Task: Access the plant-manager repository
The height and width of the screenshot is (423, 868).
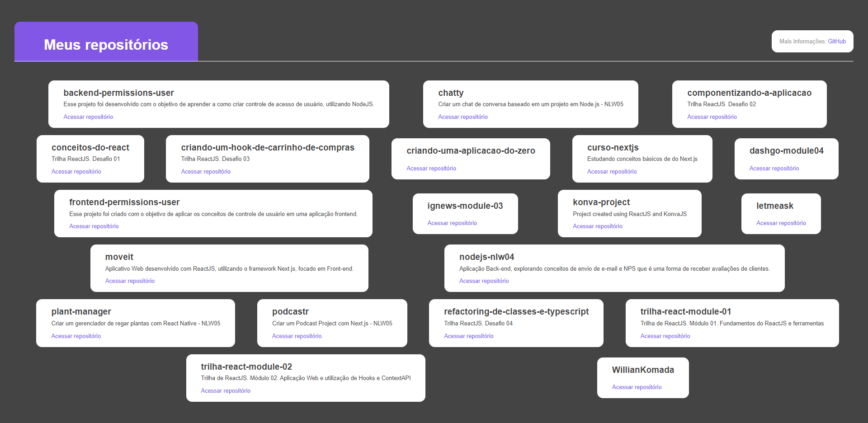Action: pyautogui.click(x=76, y=336)
